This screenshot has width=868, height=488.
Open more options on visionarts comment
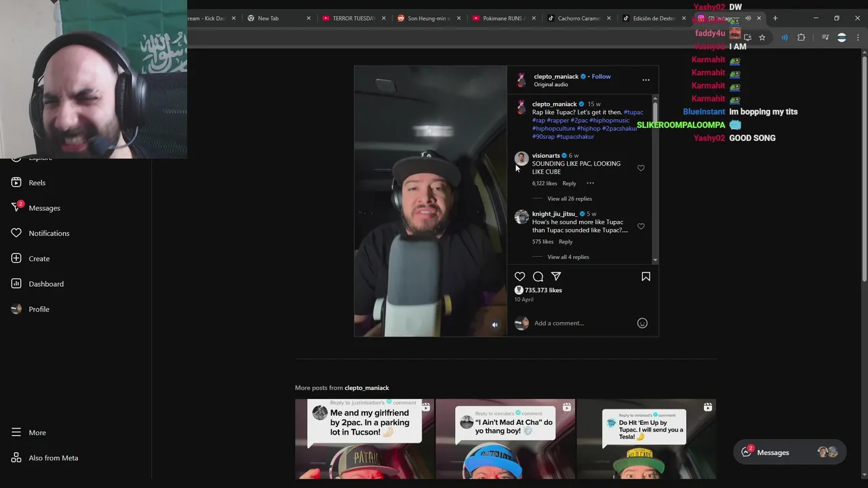point(590,183)
